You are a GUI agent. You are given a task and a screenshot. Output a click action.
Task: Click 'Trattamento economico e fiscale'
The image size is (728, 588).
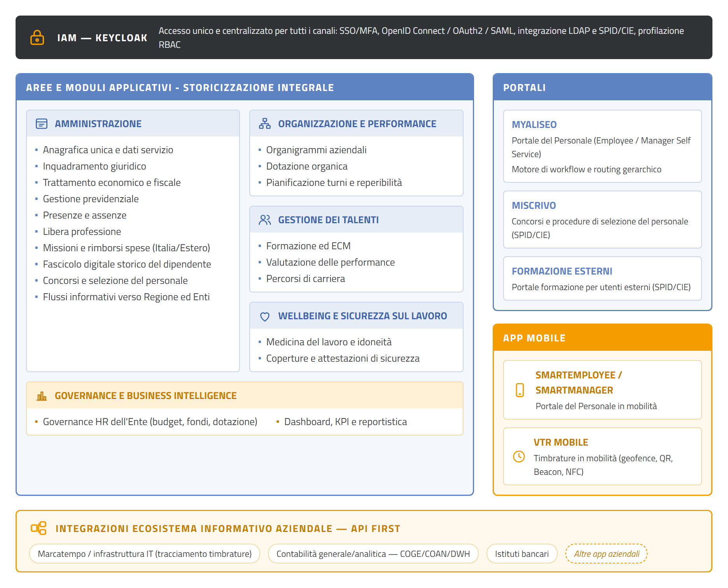[x=112, y=182]
